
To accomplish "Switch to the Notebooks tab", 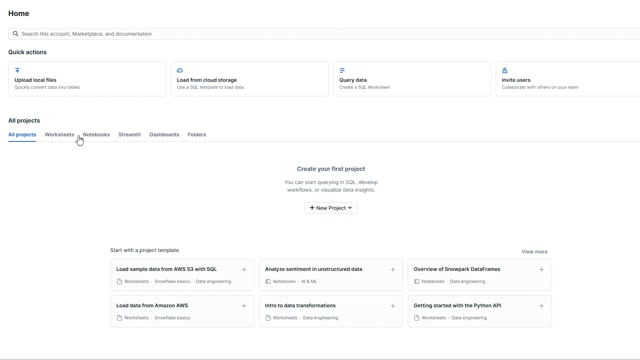I will click(96, 135).
